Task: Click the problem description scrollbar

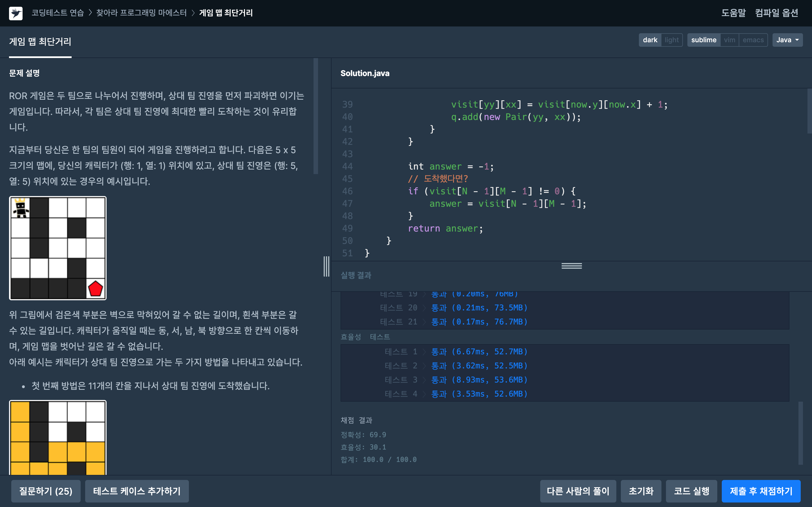Action: (315, 116)
